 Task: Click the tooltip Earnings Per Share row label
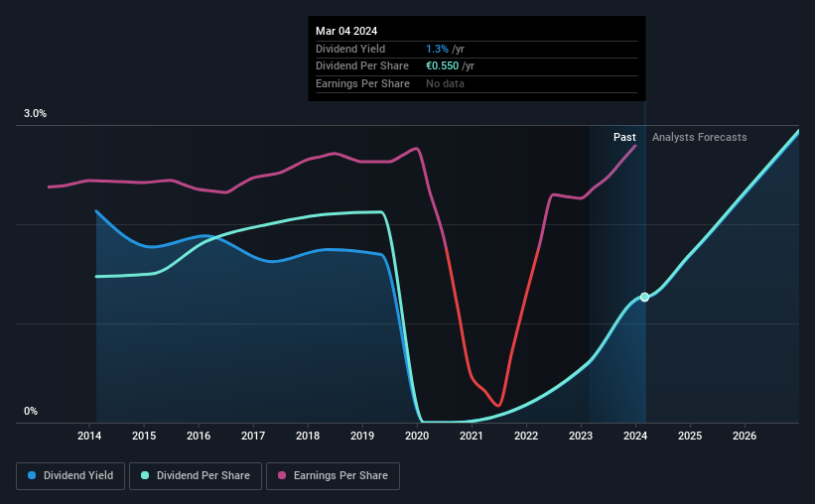[362, 83]
